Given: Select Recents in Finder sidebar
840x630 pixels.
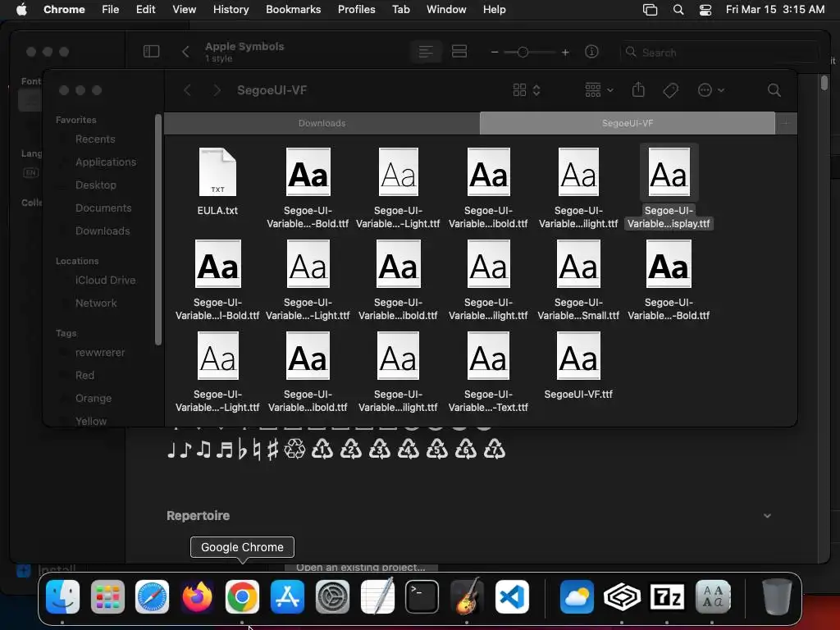Looking at the screenshot, I should 95,139.
